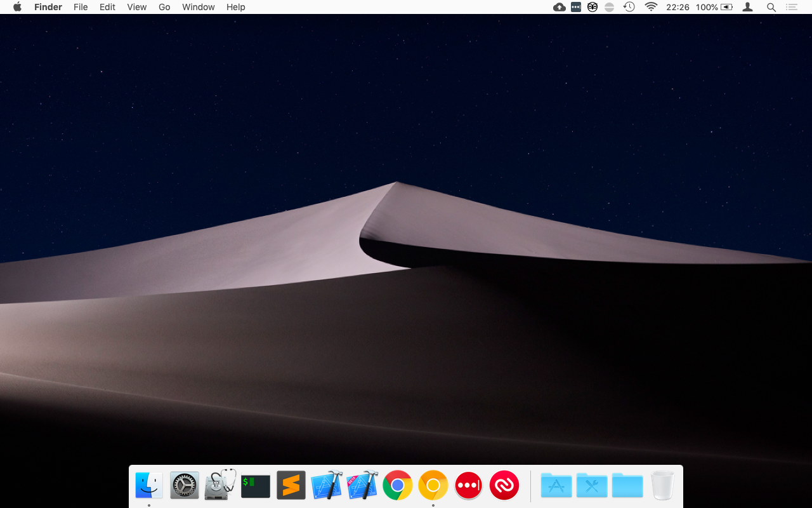Open the File menu

(x=81, y=7)
